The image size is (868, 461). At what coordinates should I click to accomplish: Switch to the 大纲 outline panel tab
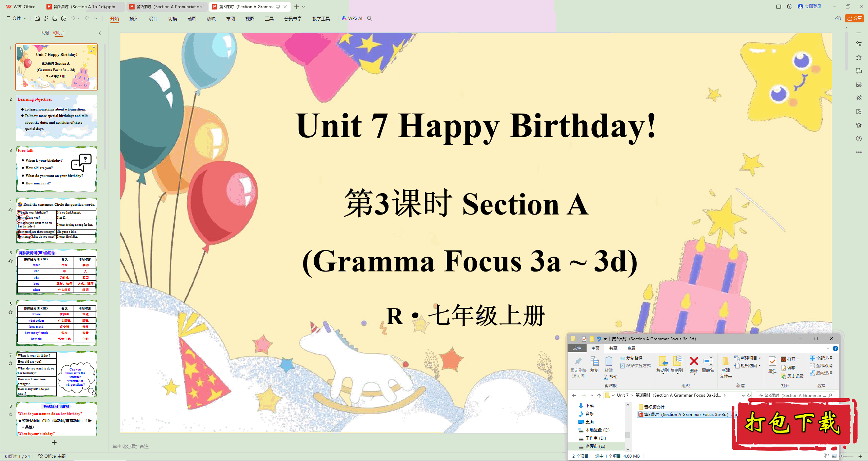(x=45, y=33)
